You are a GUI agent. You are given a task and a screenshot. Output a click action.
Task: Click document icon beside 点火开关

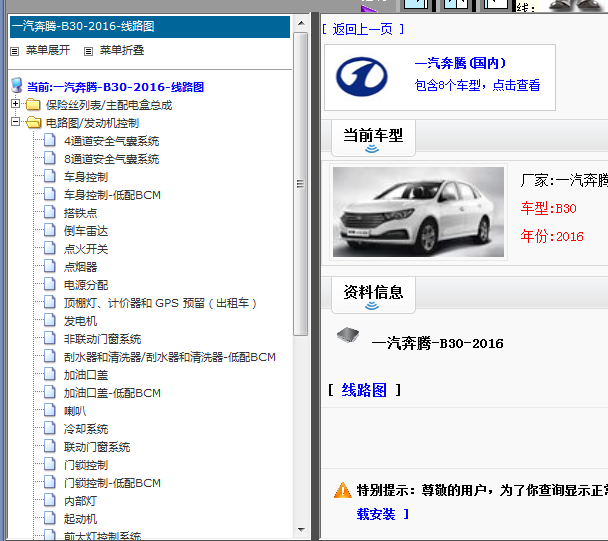coord(50,248)
